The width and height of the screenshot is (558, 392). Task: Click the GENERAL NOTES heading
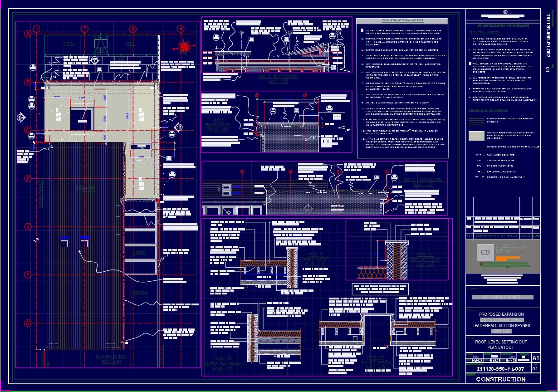click(484, 33)
